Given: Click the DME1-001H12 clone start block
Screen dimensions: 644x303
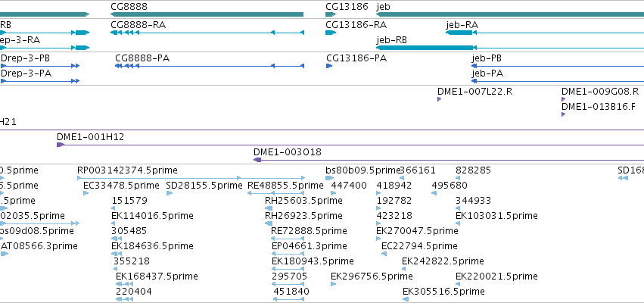Looking at the screenshot, I should point(61,145).
